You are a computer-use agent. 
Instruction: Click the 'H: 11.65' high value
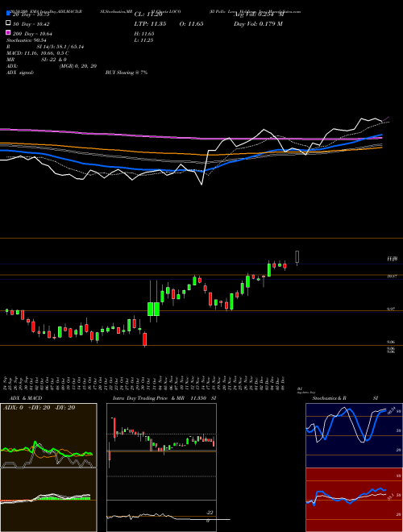(144, 34)
